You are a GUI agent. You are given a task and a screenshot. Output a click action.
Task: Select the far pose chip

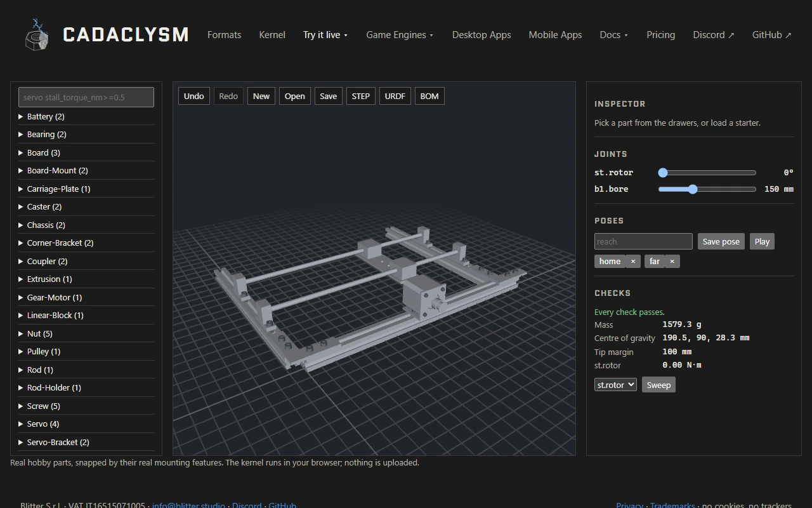[x=655, y=261]
